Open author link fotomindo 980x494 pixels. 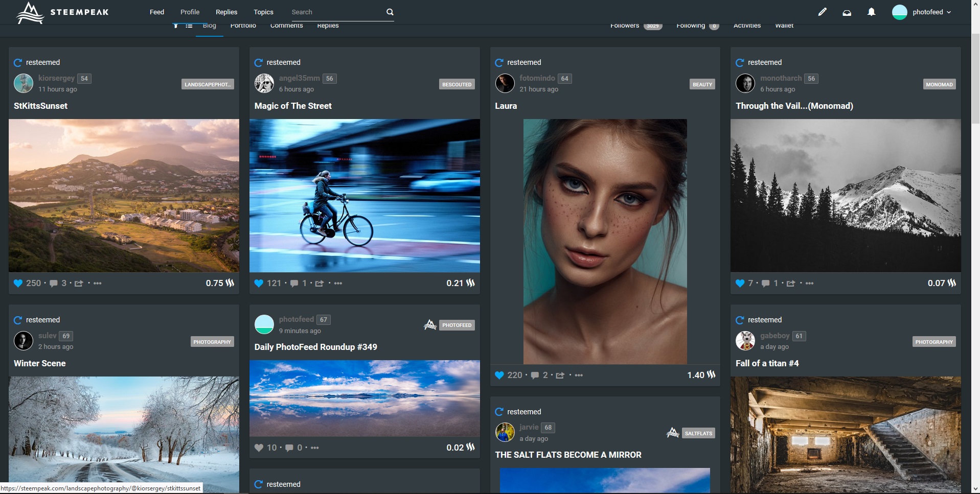(x=537, y=78)
